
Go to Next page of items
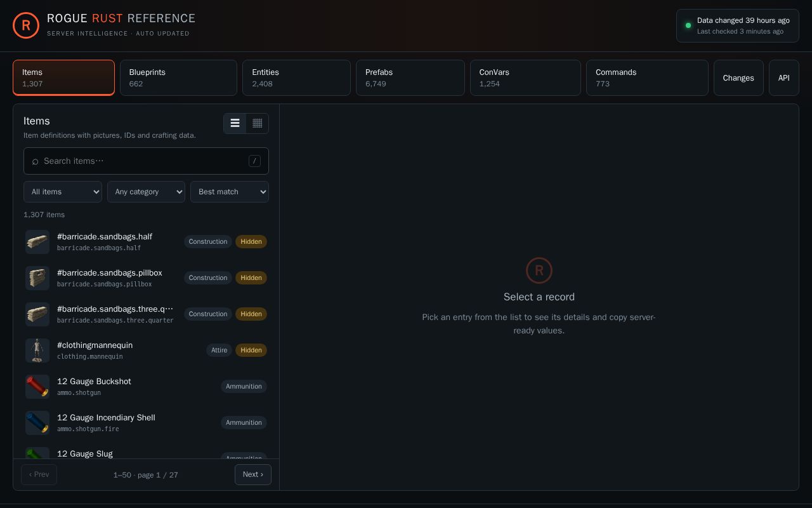point(253,474)
